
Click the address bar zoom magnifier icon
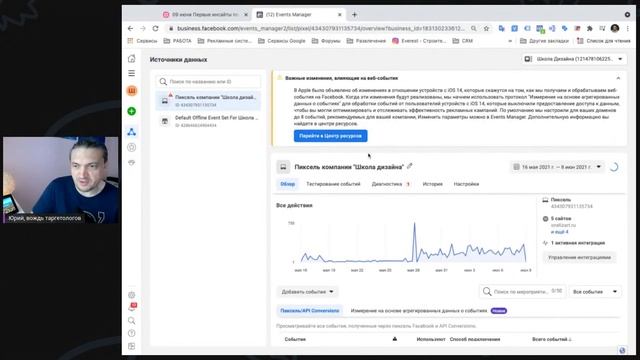(473, 29)
